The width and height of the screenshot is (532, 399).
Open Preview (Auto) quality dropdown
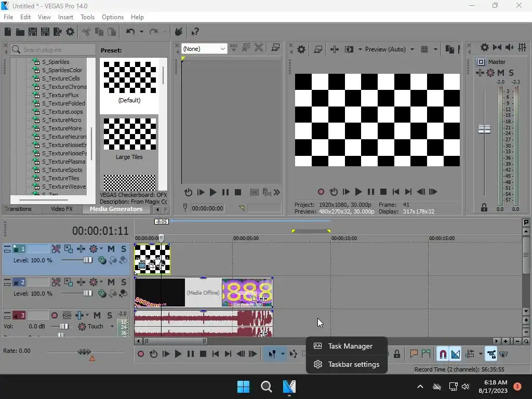tap(412, 49)
